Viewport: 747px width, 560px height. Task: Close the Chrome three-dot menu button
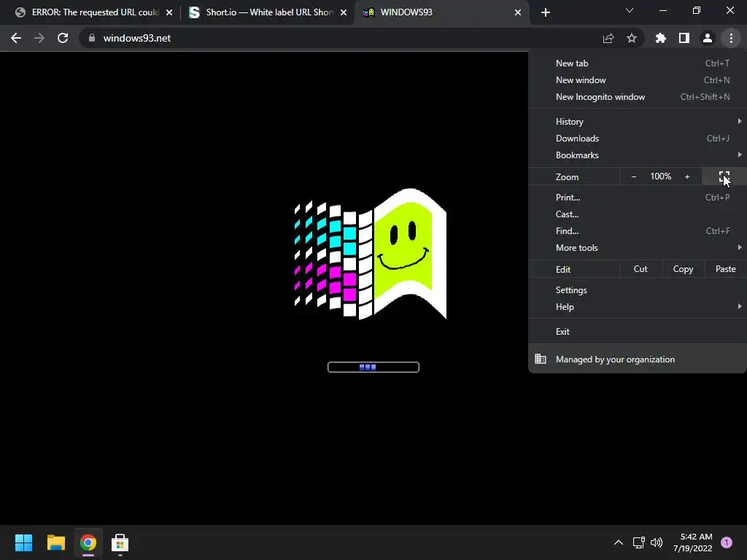click(731, 38)
